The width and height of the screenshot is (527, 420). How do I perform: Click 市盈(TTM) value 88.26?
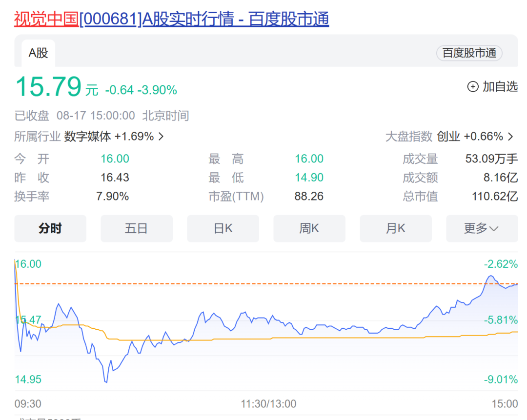coord(309,196)
